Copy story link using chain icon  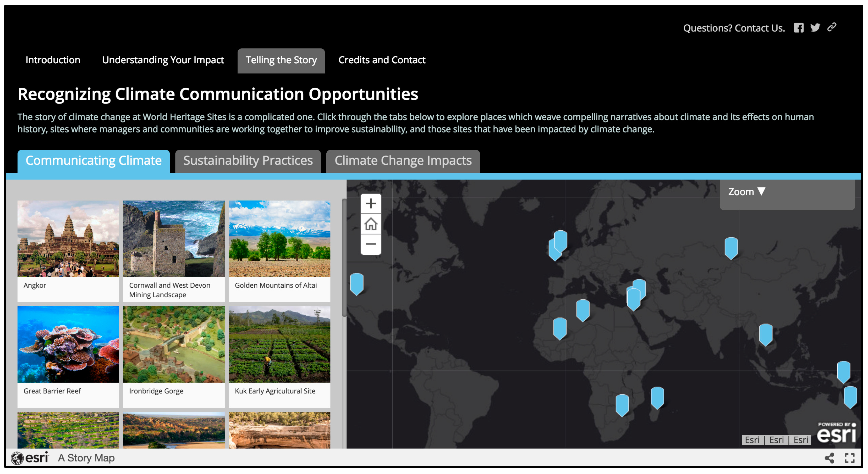(x=832, y=27)
